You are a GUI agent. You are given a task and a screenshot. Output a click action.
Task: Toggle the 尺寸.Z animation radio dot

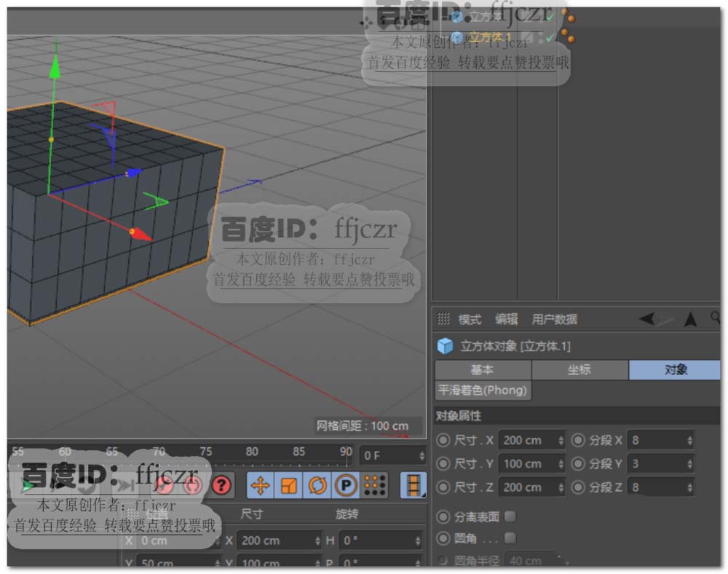pos(443,487)
